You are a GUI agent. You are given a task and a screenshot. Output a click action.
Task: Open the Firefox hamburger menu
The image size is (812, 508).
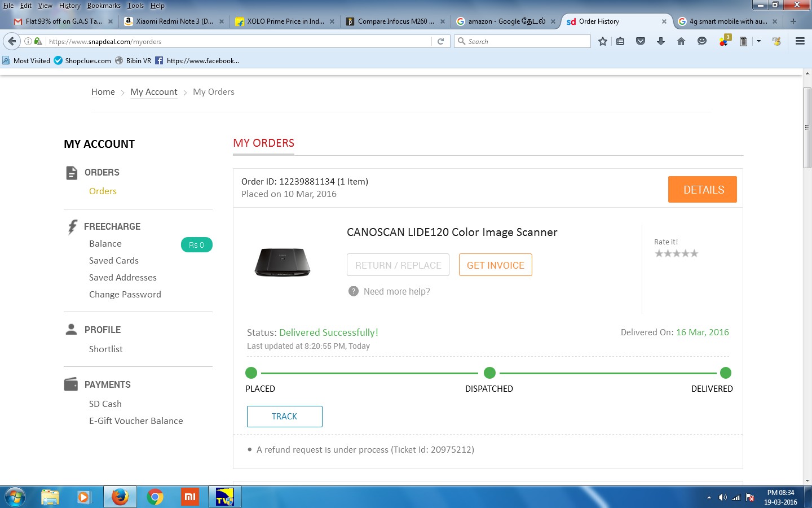(800, 41)
